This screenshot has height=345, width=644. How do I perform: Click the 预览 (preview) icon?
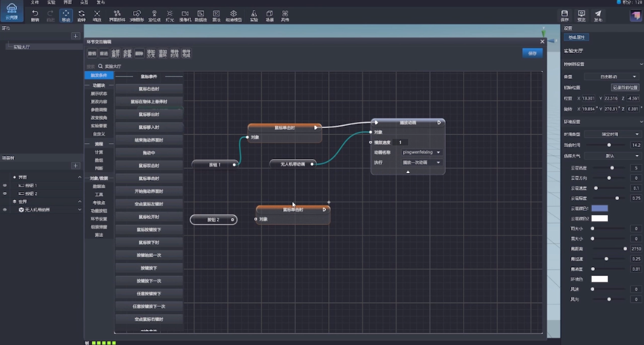point(581,15)
